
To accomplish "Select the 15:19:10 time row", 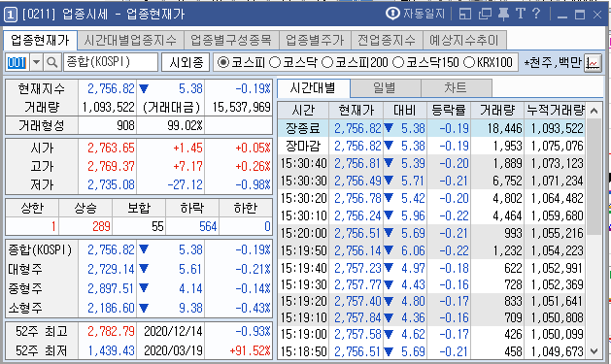I will tap(431, 317).
